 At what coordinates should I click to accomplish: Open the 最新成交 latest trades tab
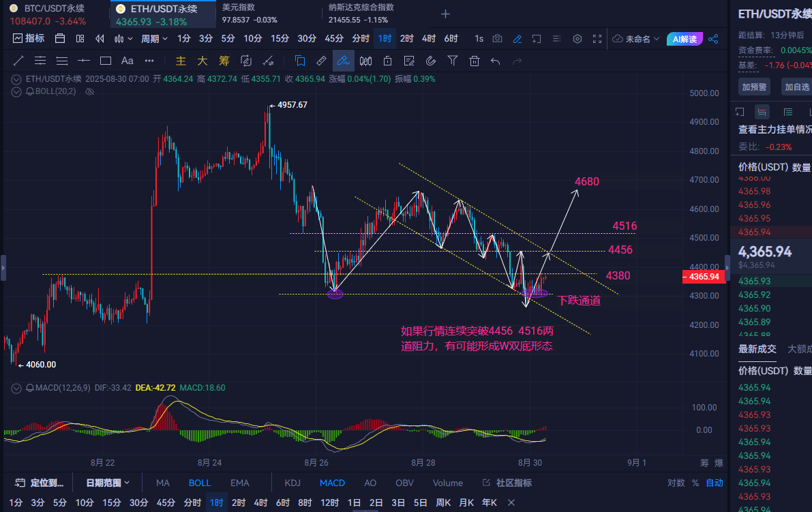click(757, 349)
